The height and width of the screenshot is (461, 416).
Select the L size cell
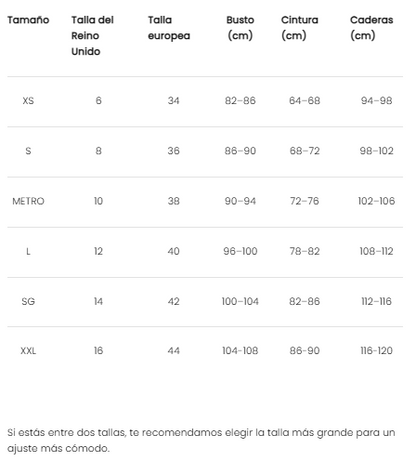(28, 251)
